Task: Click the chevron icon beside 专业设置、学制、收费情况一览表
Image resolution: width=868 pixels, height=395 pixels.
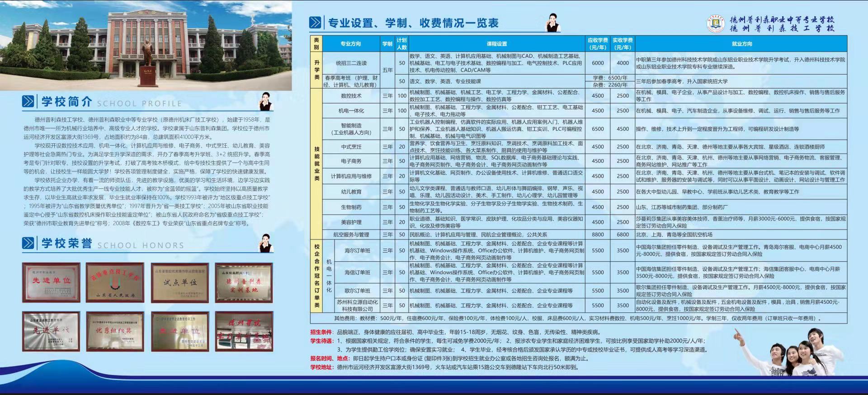Action: [315, 23]
